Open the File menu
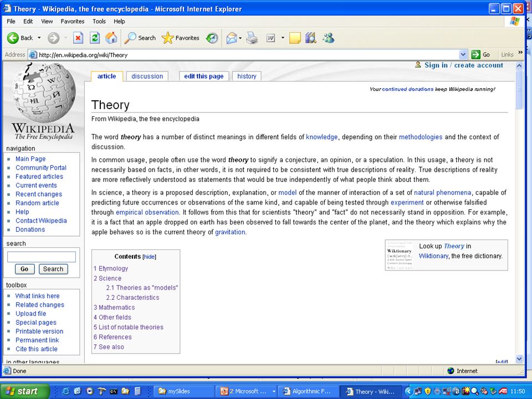This screenshot has width=532, height=399. [11, 21]
